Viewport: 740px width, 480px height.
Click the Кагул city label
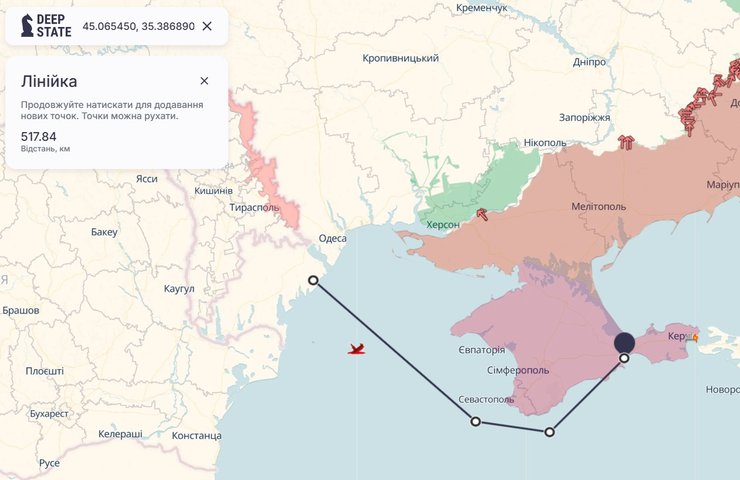(179, 288)
